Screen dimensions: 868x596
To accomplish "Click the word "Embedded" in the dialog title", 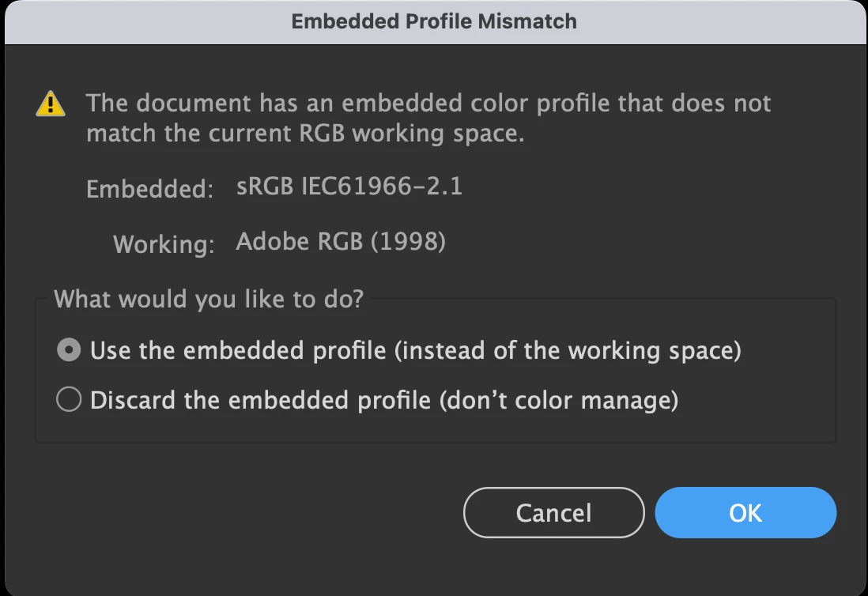I will point(343,21).
